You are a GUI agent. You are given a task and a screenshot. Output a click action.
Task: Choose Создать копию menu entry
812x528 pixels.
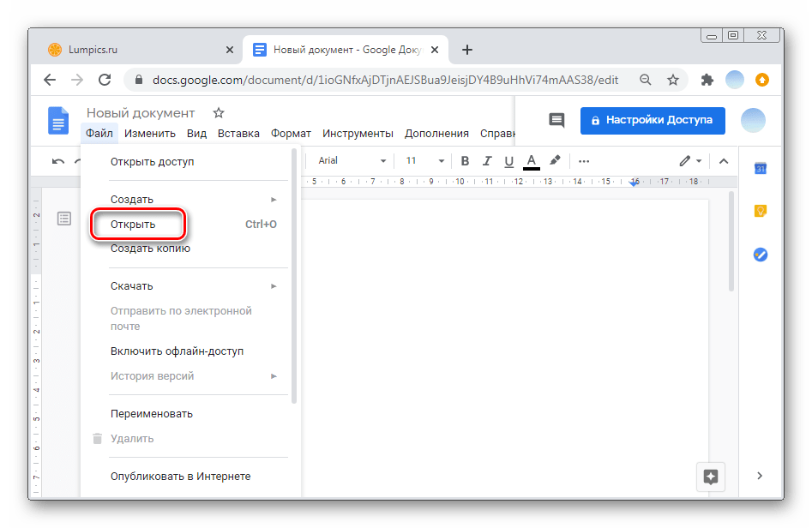click(x=150, y=249)
